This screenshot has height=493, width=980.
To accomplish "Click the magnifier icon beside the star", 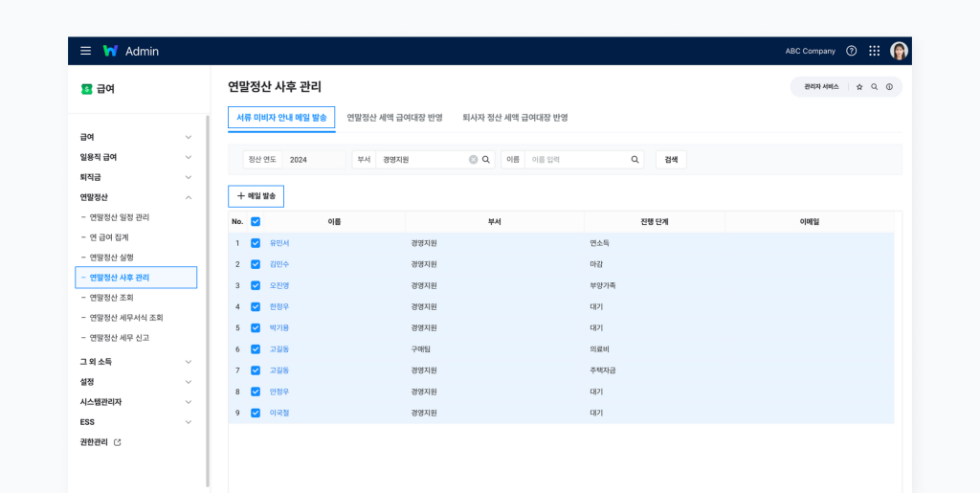I will (x=875, y=87).
